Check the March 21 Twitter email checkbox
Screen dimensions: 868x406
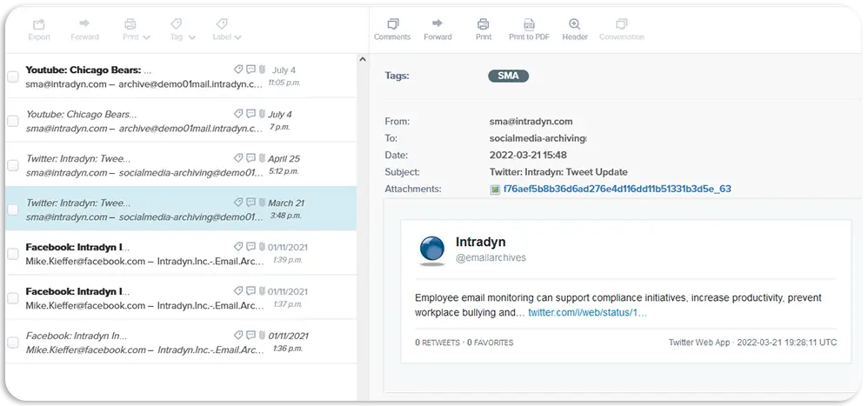tap(13, 210)
